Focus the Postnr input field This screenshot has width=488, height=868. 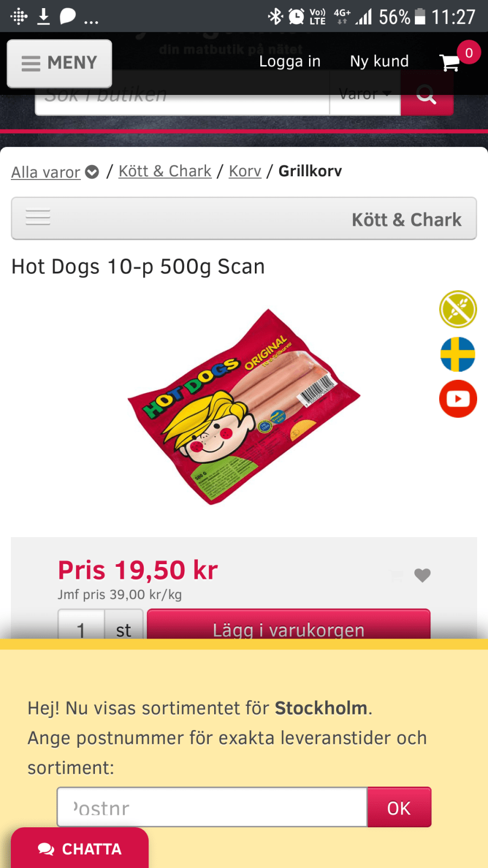212,807
